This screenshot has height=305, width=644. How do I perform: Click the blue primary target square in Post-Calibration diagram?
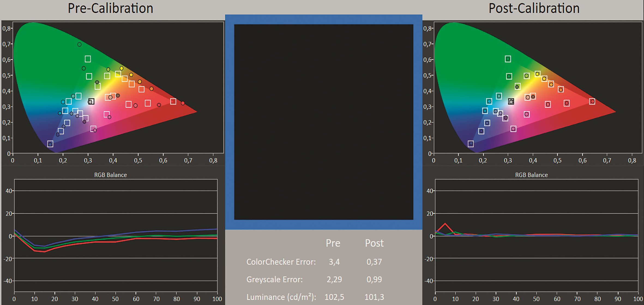471,144
